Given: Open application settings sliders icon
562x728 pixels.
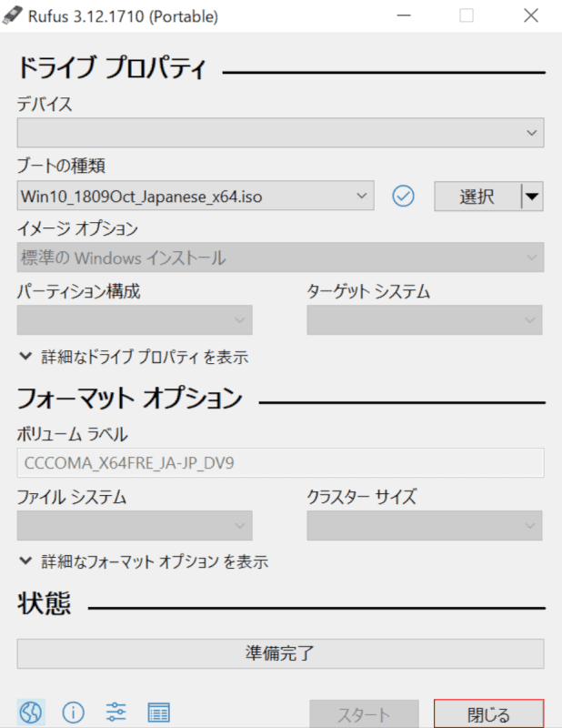Looking at the screenshot, I should click(x=115, y=713).
